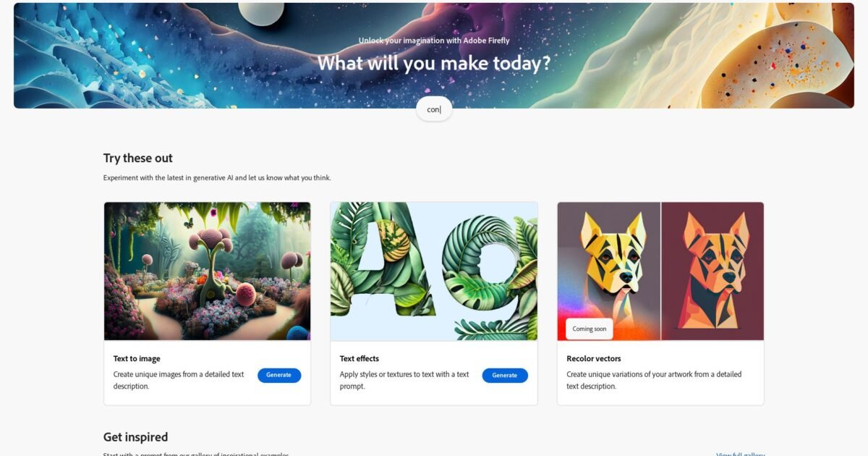Click Generate in the Text effects card

505,375
